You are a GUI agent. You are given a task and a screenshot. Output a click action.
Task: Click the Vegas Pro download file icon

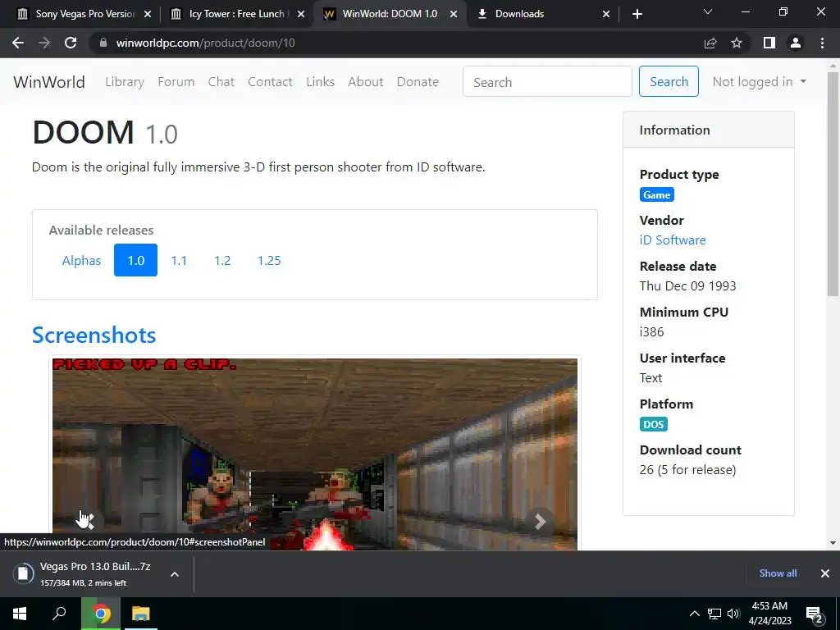point(23,573)
